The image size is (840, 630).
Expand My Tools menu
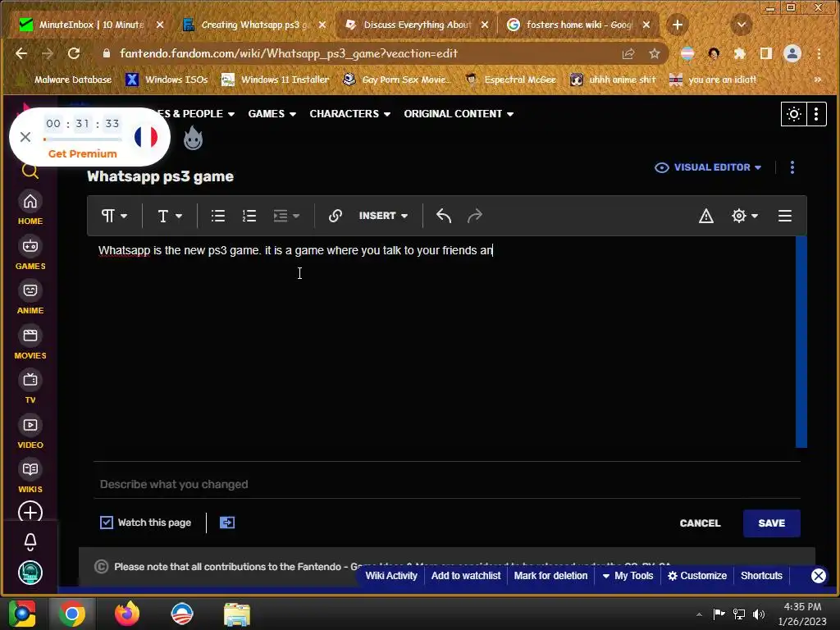click(x=628, y=575)
